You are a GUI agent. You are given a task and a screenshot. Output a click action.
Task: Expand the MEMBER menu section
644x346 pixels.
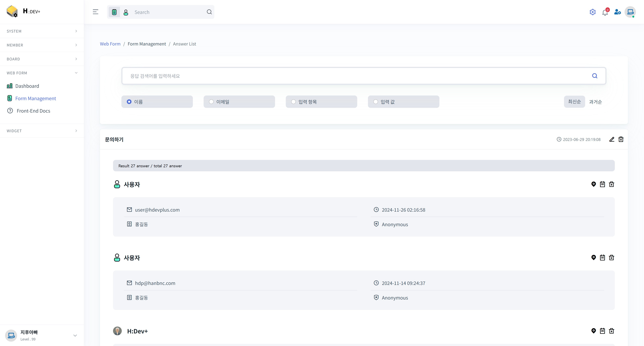click(42, 45)
